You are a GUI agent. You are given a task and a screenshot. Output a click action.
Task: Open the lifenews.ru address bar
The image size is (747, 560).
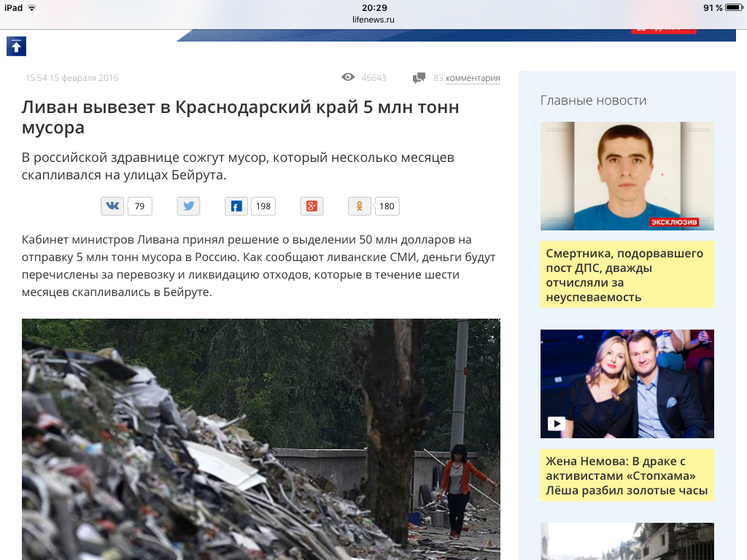pyautogui.click(x=373, y=20)
